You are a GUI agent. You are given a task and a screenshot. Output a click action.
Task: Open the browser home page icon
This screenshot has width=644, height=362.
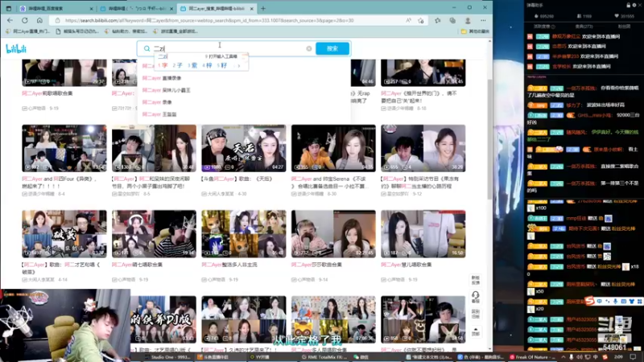[39, 20]
